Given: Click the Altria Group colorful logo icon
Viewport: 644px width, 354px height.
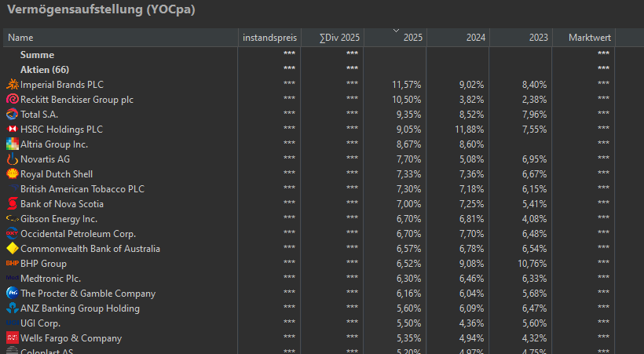Looking at the screenshot, I should pyautogui.click(x=12, y=144).
